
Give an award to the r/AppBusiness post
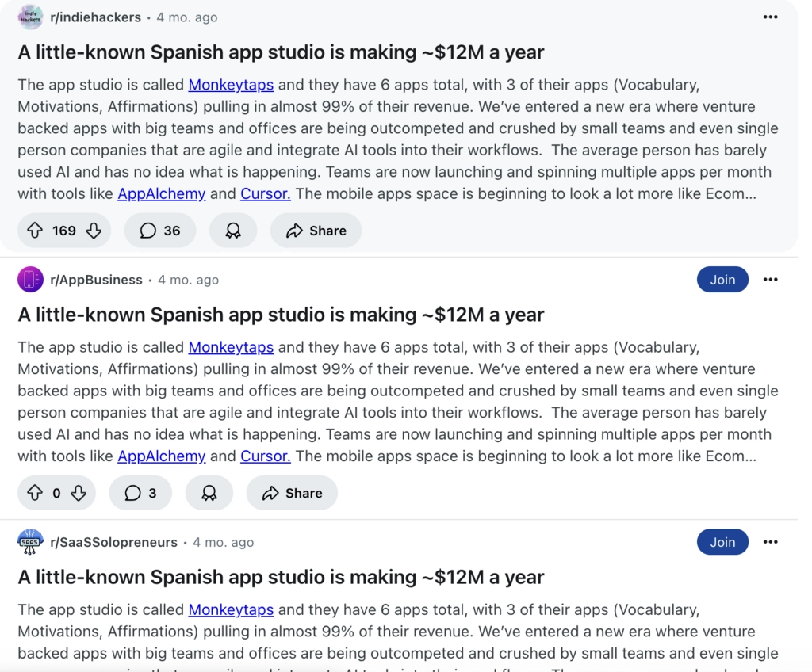[x=209, y=493]
